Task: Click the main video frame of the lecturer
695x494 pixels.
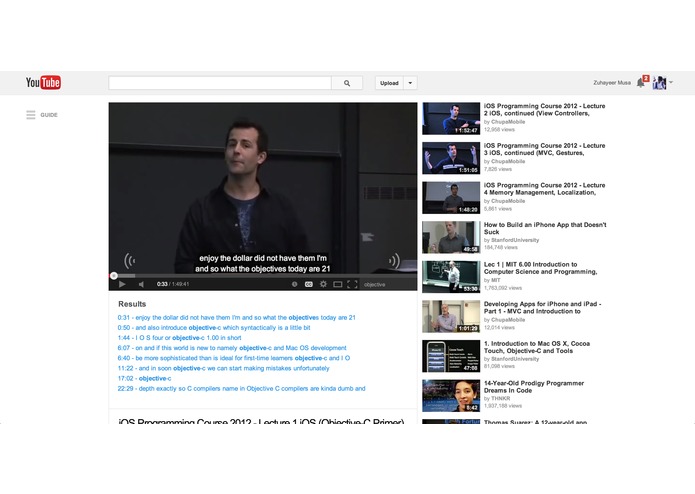Action: pyautogui.click(x=263, y=188)
